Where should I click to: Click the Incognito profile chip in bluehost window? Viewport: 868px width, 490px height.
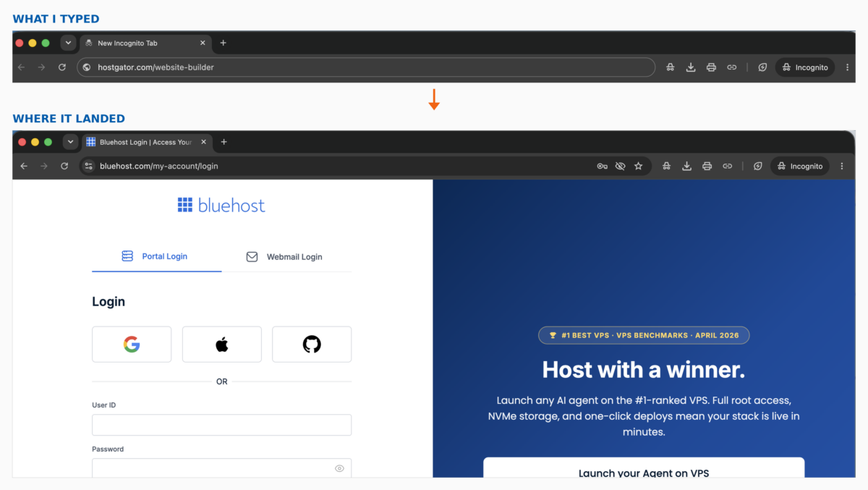point(799,166)
